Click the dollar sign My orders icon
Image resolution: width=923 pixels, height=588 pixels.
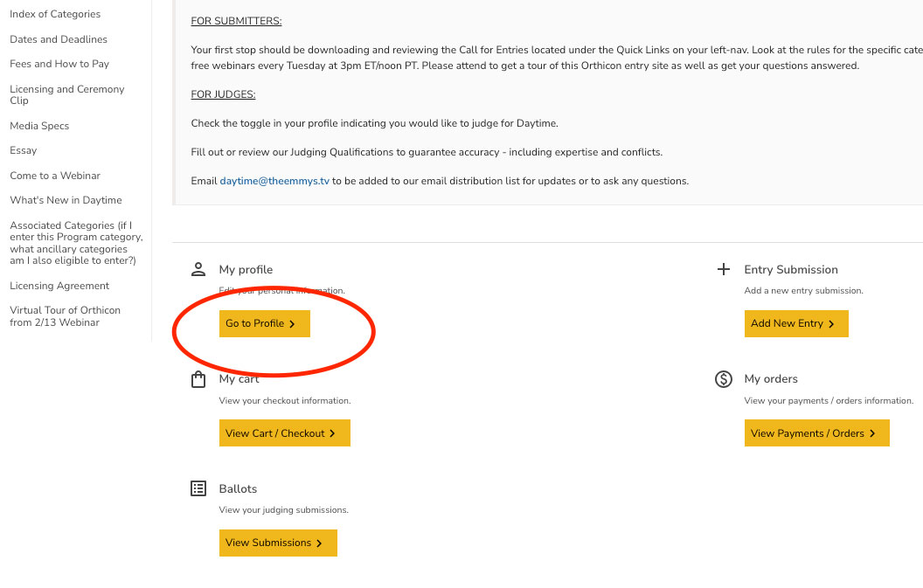point(724,379)
